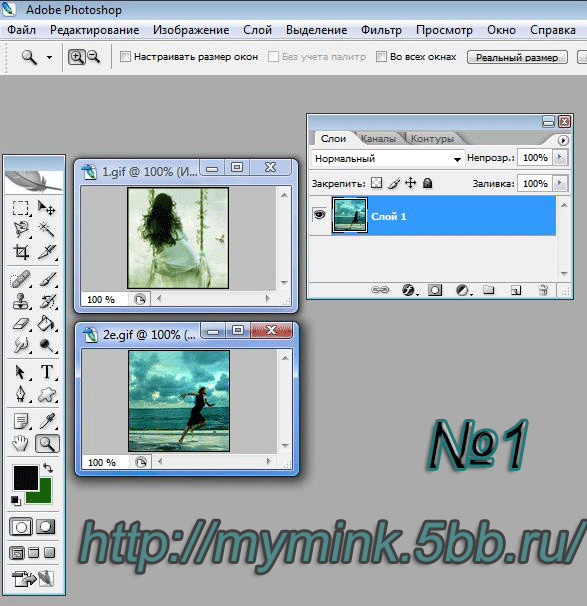Select the Brush tool
Image resolution: width=587 pixels, height=606 pixels.
pos(48,279)
